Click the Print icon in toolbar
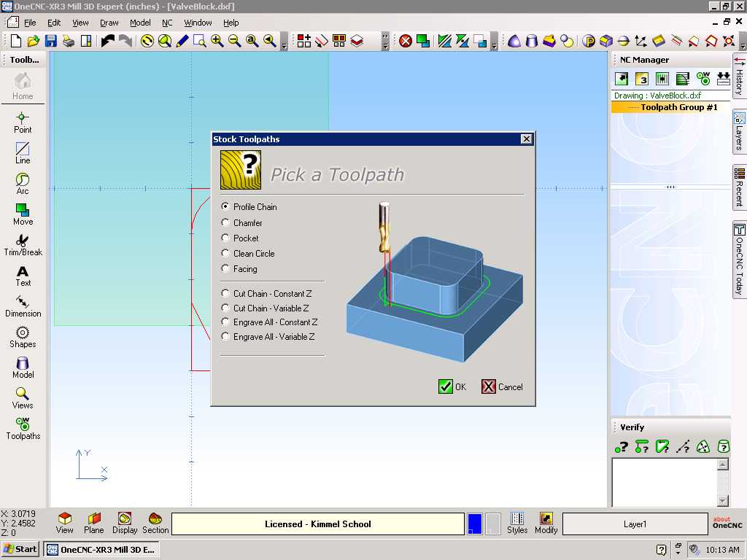This screenshot has height=560, width=747. coord(69,41)
